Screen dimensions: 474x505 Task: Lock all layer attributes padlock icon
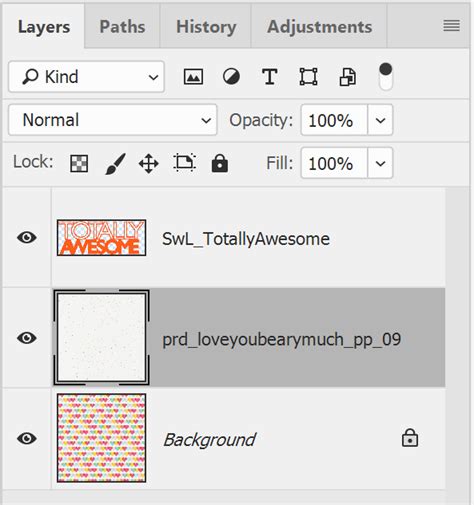(x=220, y=163)
